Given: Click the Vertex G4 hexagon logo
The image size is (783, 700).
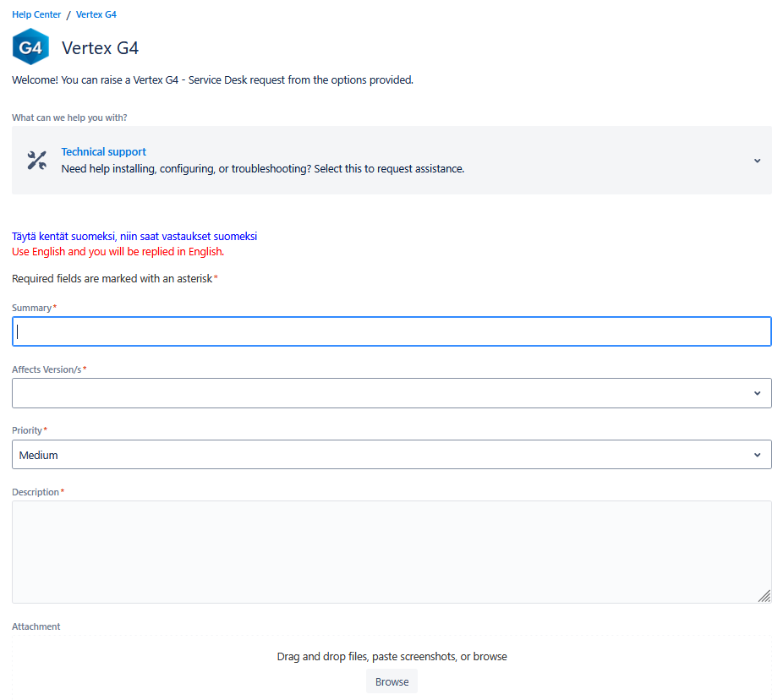Looking at the screenshot, I should [x=30, y=47].
